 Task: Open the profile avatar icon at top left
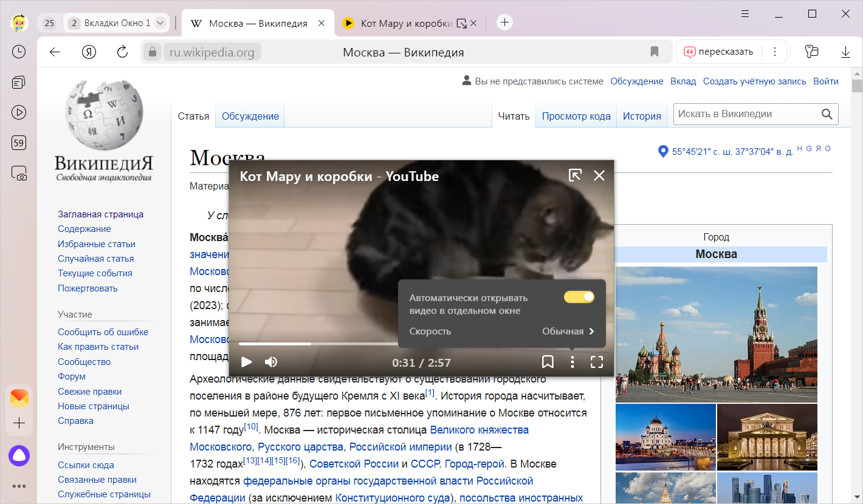click(x=19, y=23)
